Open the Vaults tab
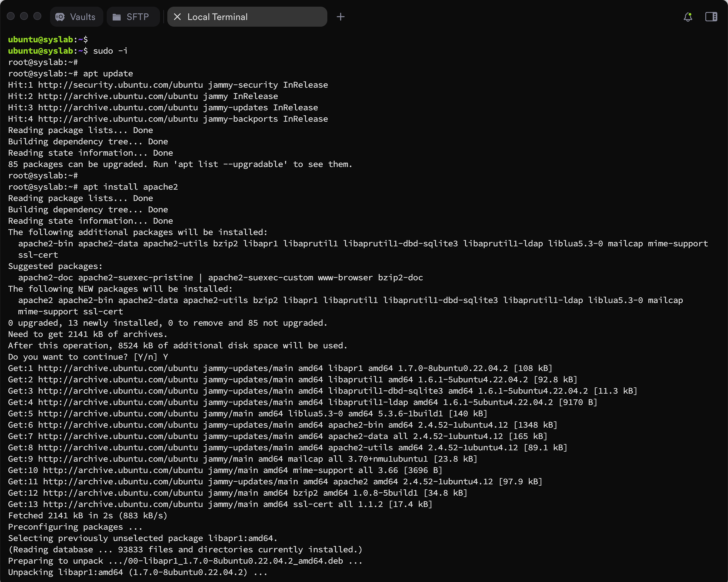728x582 pixels. click(x=76, y=17)
